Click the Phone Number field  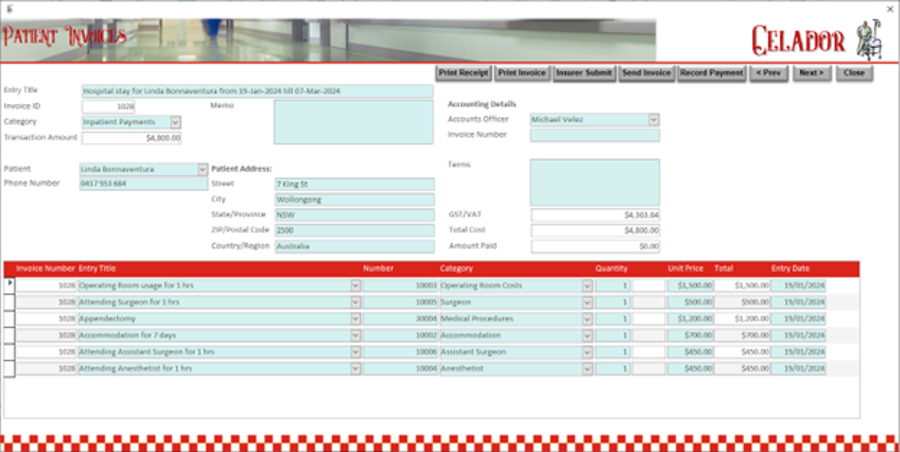(143, 184)
